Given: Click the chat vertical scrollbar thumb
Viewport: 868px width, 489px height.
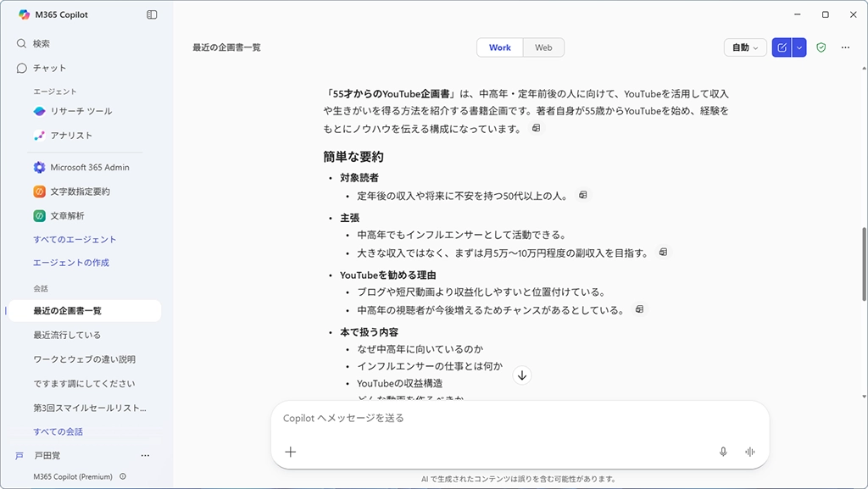Looking at the screenshot, I should (x=864, y=264).
